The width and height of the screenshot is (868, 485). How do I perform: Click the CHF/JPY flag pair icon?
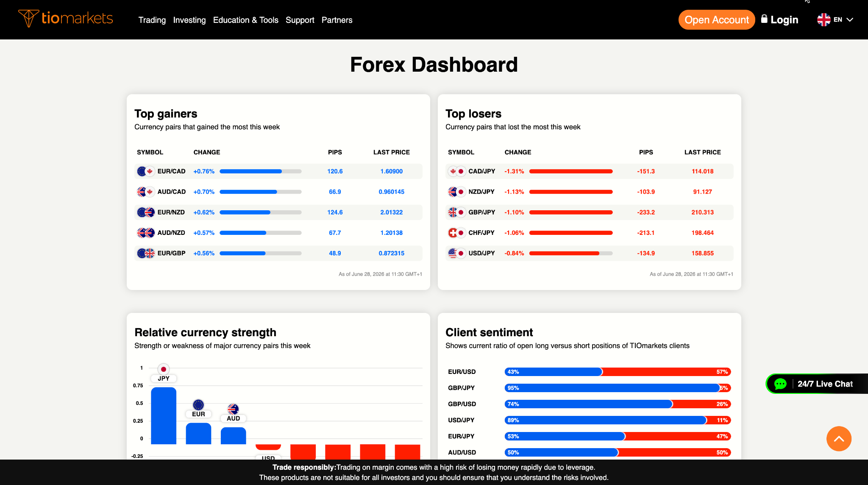pyautogui.click(x=457, y=233)
